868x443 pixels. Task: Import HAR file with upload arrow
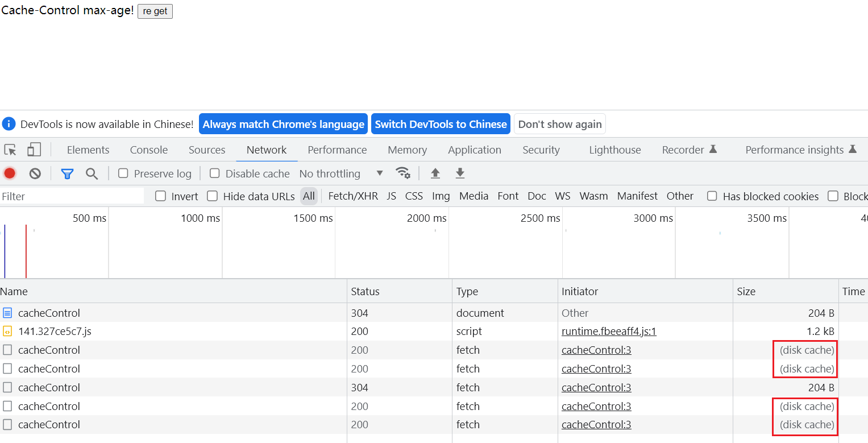(x=435, y=173)
